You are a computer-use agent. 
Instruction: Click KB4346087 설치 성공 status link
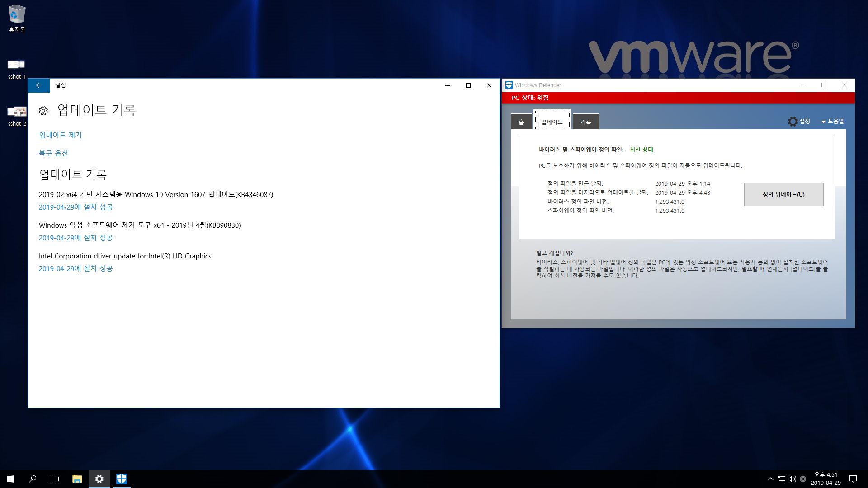[75, 207]
